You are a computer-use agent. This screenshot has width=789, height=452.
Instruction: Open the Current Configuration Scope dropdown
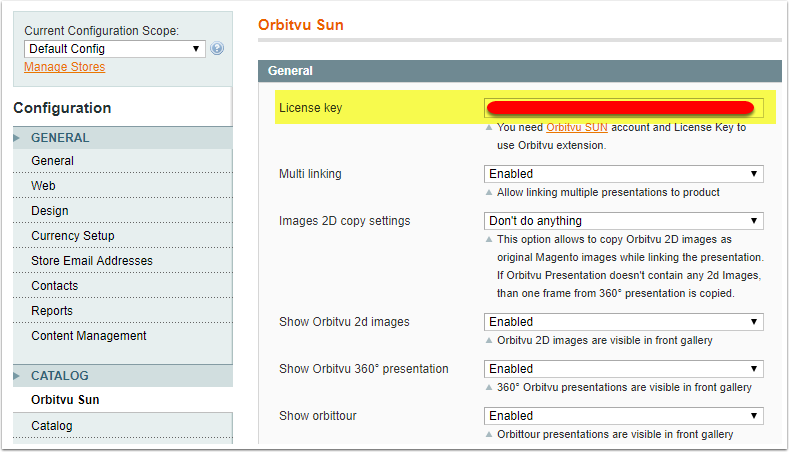[115, 49]
